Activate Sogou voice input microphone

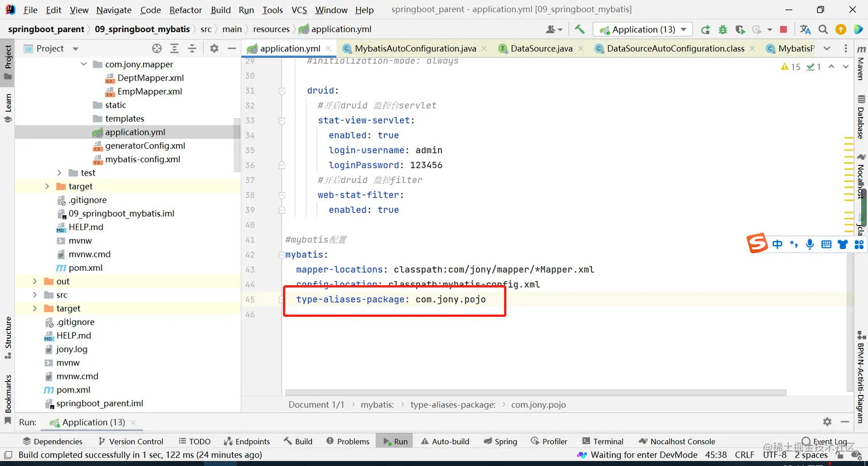click(809, 244)
